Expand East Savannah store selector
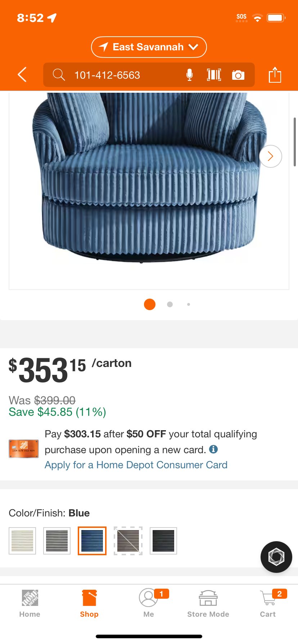 click(x=149, y=47)
